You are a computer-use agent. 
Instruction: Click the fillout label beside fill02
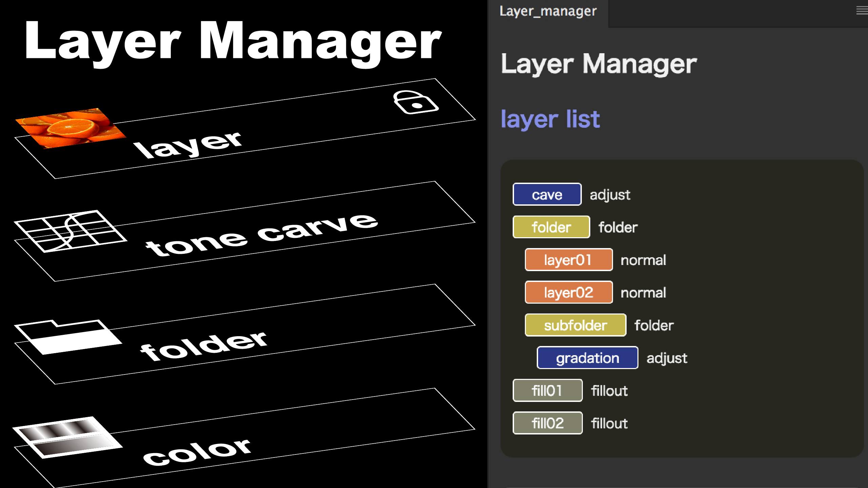click(609, 424)
